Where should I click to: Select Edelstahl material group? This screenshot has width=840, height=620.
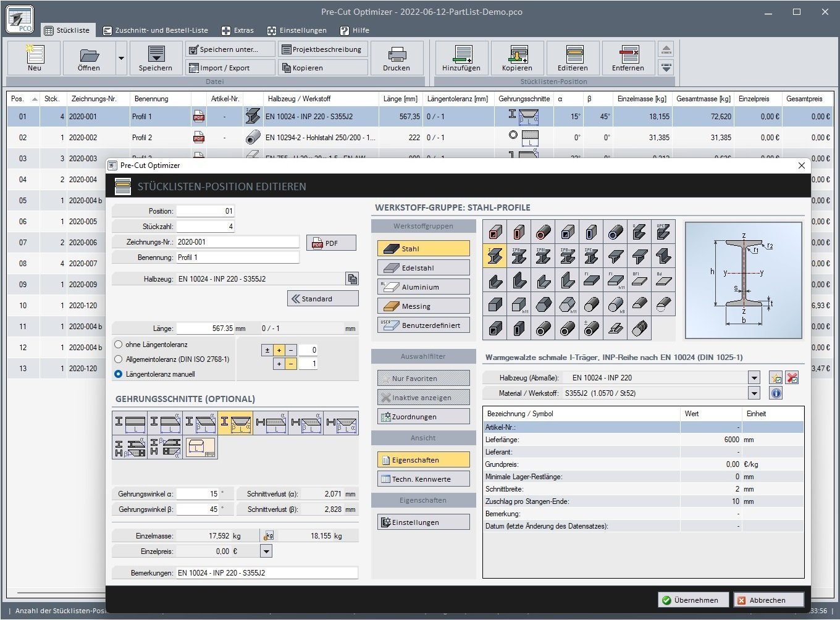pos(424,268)
